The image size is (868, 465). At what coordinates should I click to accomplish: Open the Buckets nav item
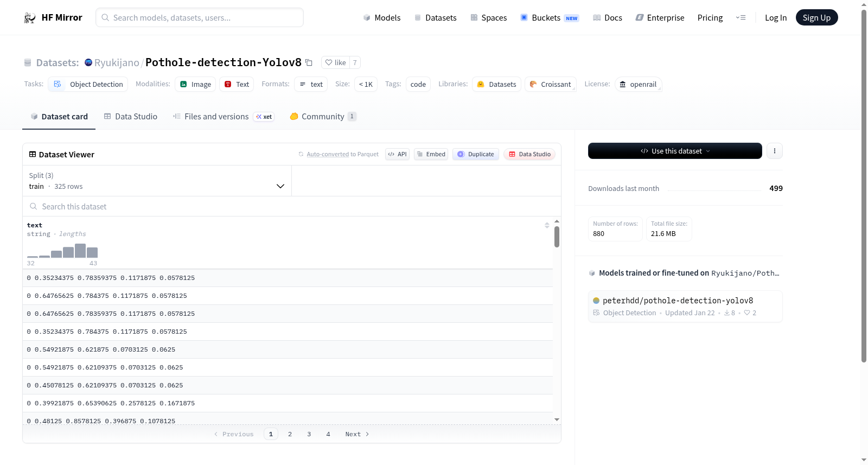pos(550,18)
